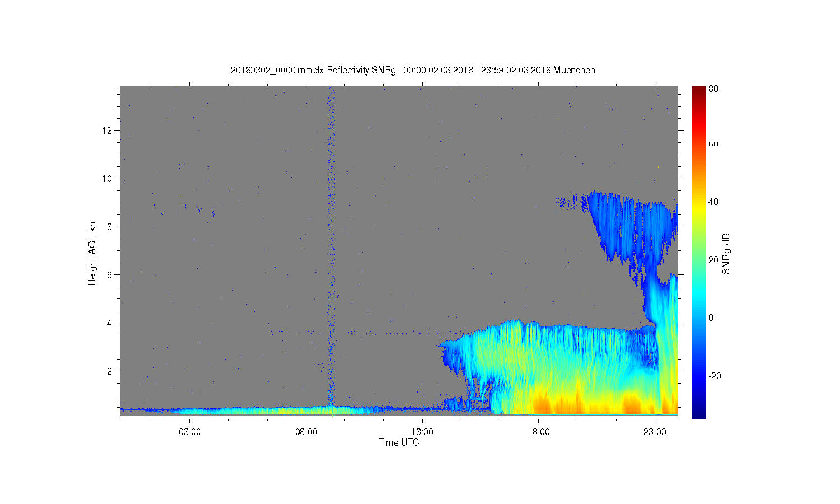Click the 8 km height tick label
The width and height of the screenshot is (840, 504).
(110, 227)
